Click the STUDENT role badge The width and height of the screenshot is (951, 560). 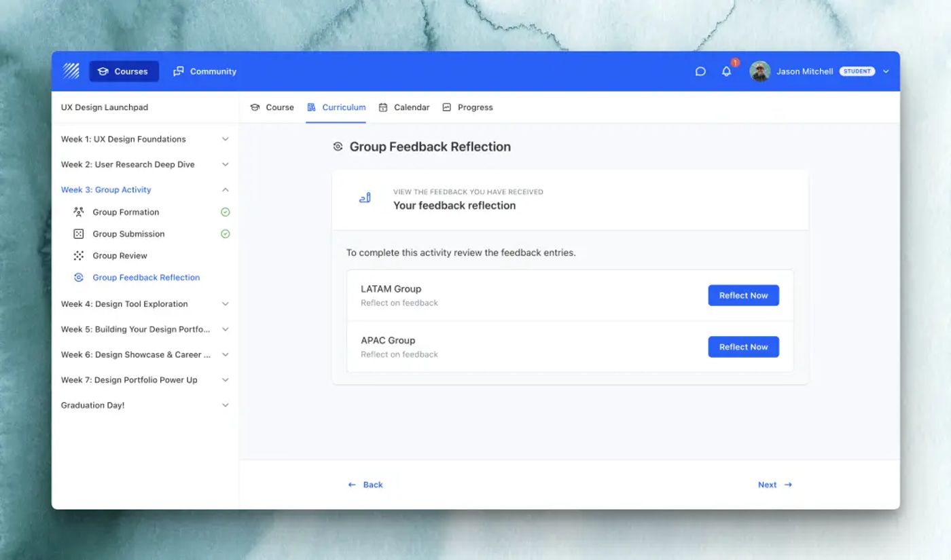[857, 71]
